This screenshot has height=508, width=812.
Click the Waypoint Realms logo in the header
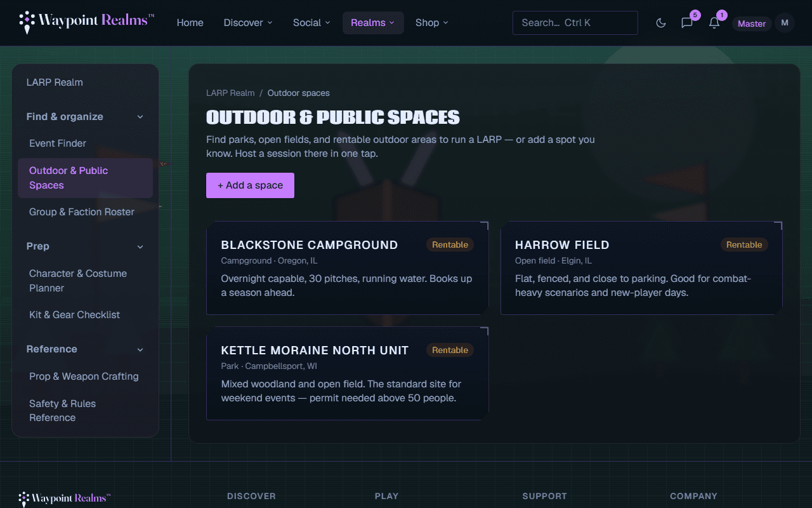tap(86, 22)
